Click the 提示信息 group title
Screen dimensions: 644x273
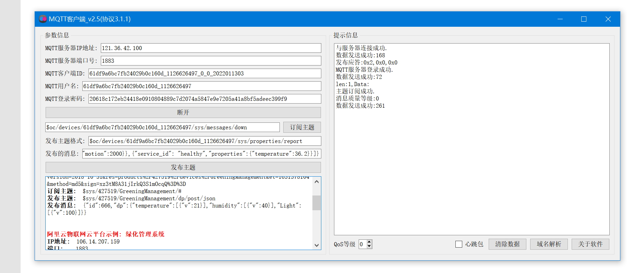tap(346, 35)
